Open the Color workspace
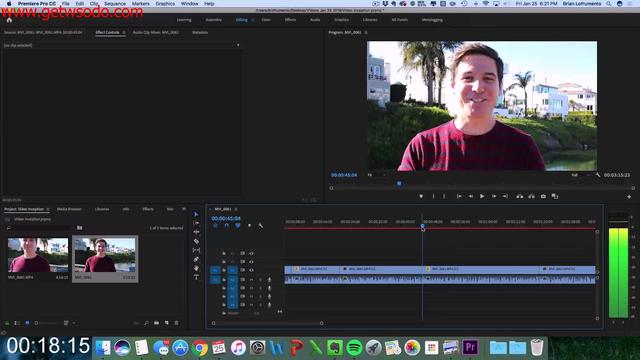 click(266, 20)
